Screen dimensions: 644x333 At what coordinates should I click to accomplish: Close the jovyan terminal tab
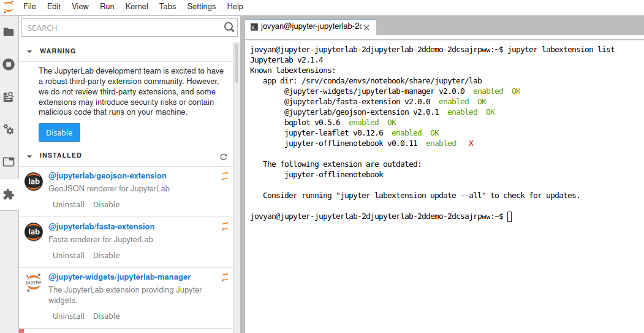point(366,28)
